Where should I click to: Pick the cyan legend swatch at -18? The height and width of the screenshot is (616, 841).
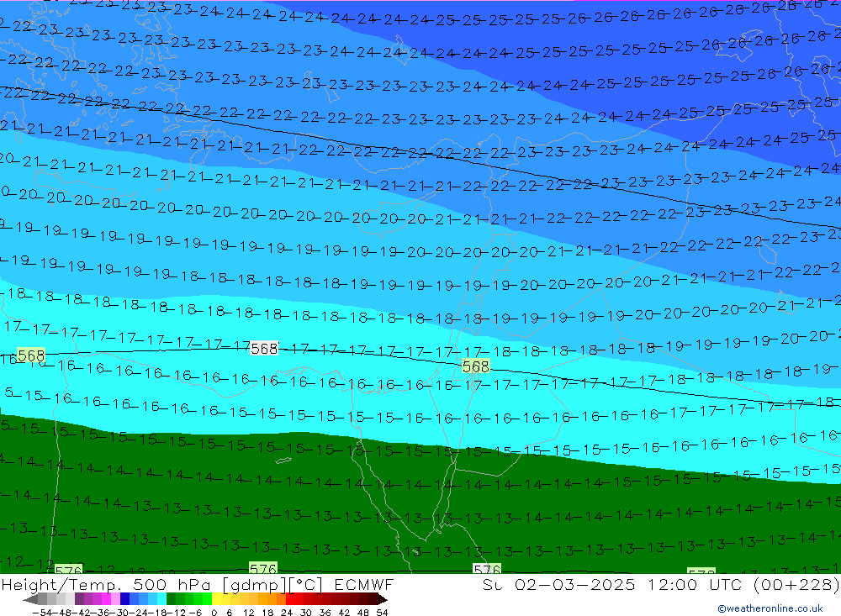pyautogui.click(x=161, y=599)
